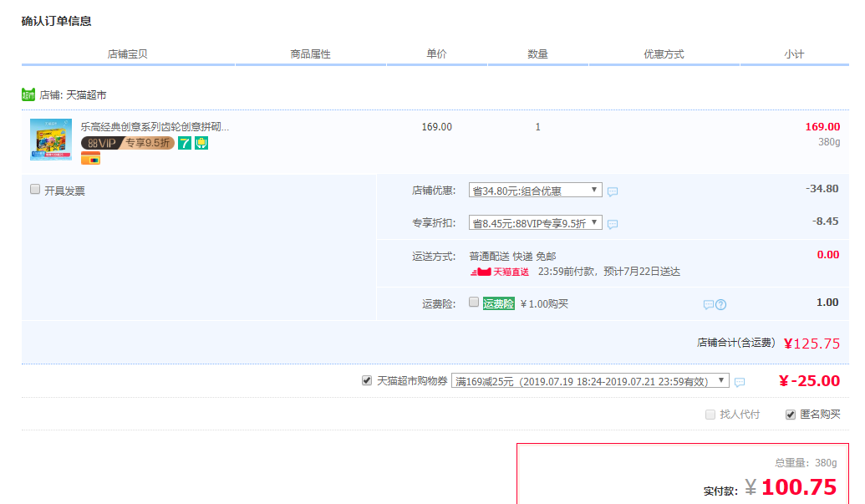Click the 找人代付 label text
Viewport: 865px width, 504px height.
click(x=740, y=414)
